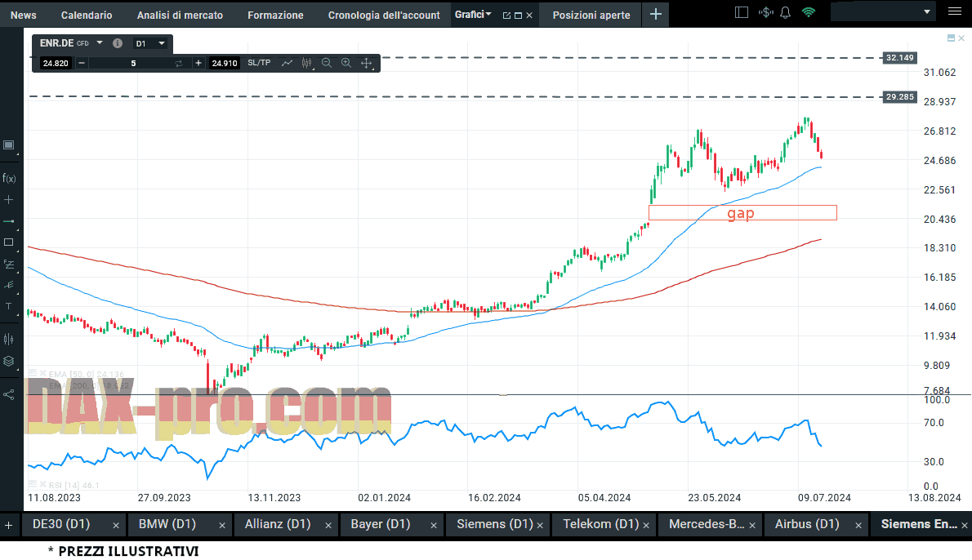This screenshot has width=972, height=560.
Task: Swap volume units toggle icon
Action: (179, 63)
